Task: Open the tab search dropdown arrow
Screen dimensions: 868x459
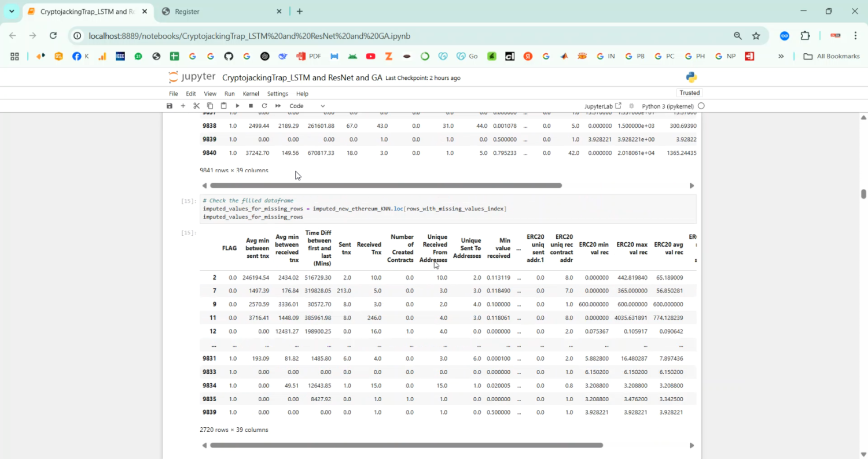Action: click(x=12, y=12)
